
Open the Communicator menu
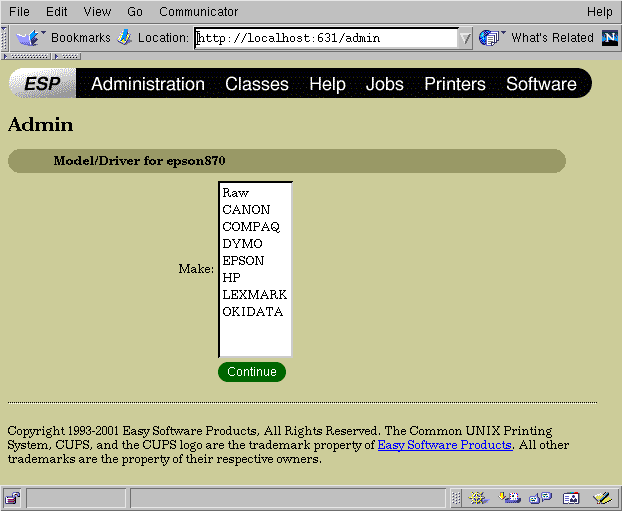[x=184, y=12]
